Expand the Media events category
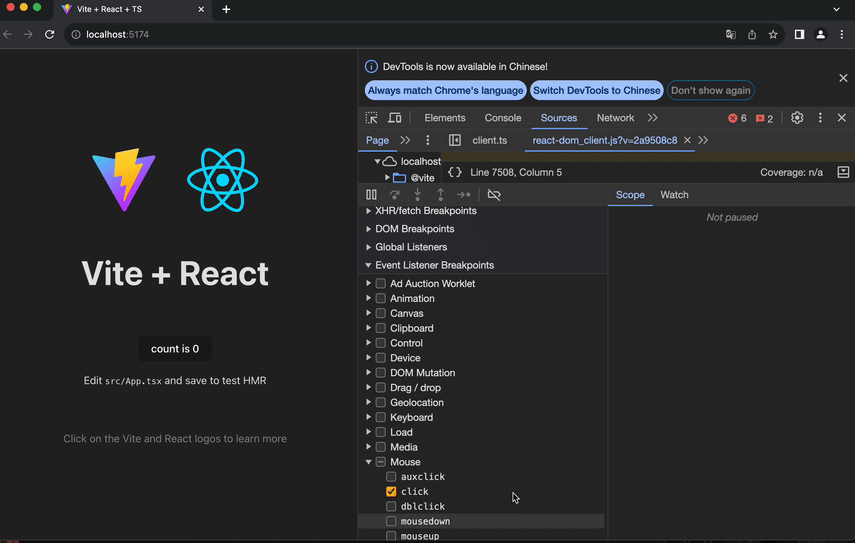The image size is (855, 543). (369, 447)
